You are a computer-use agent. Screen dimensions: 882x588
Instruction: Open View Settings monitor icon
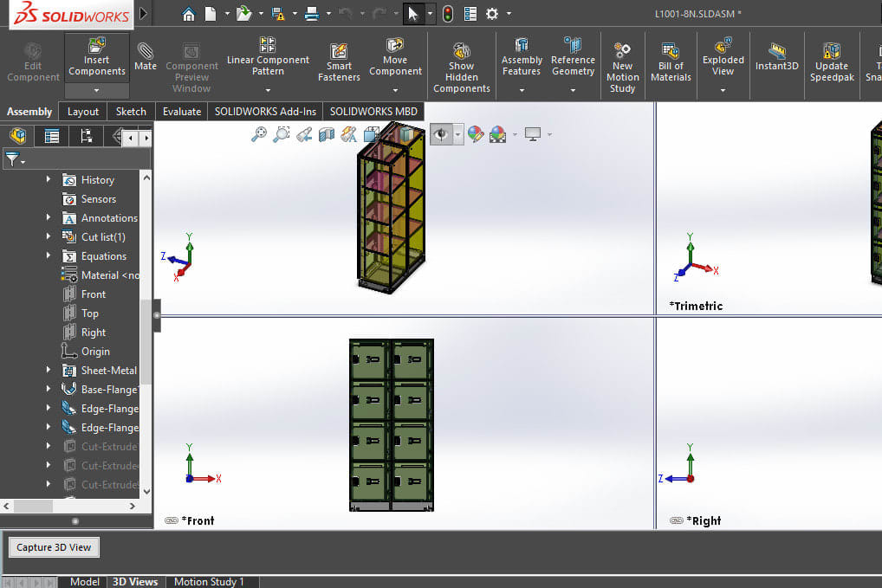(x=532, y=134)
